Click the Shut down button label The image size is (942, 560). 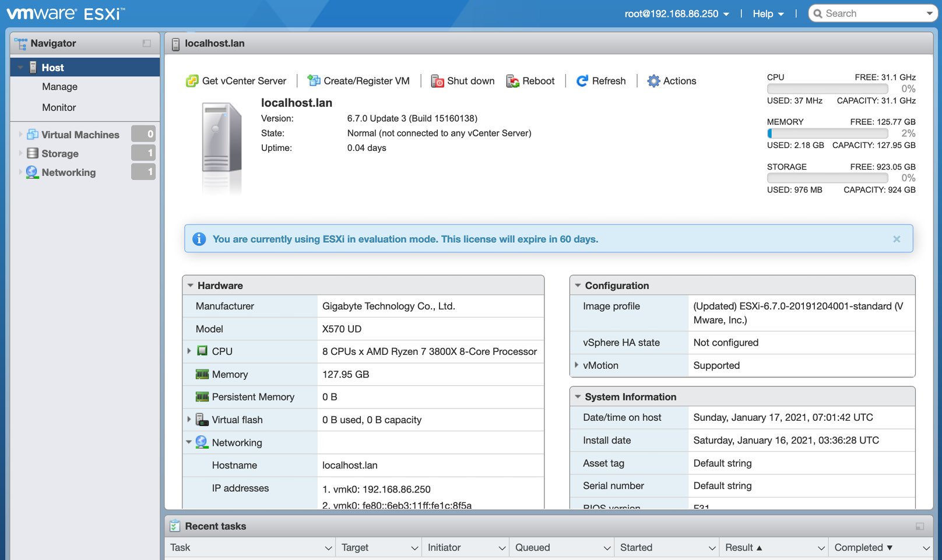point(471,81)
